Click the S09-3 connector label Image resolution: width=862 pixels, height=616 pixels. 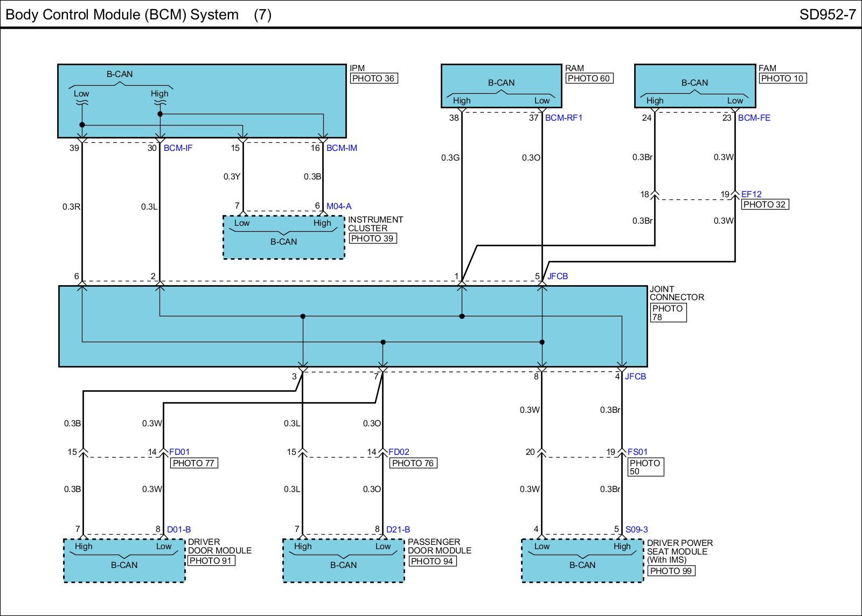tap(636, 530)
